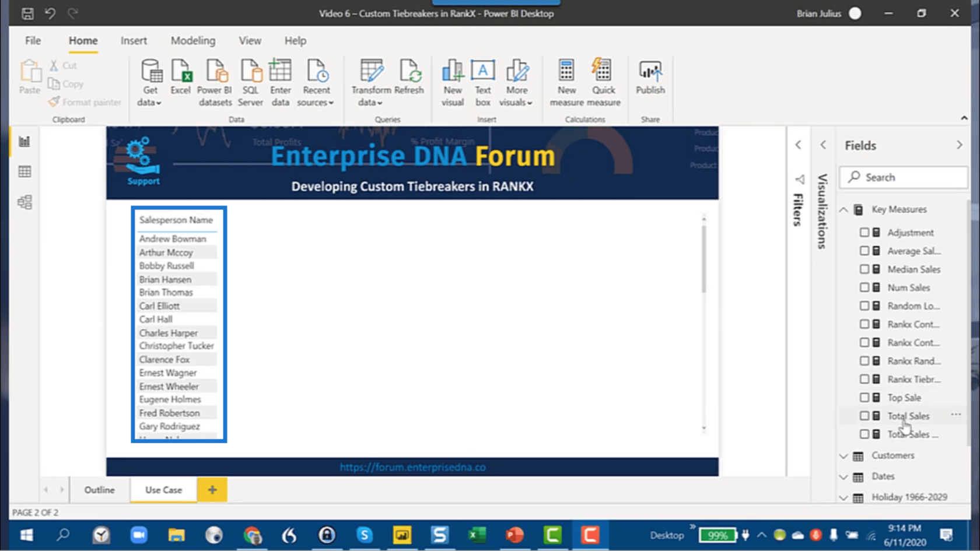The image size is (980, 551).
Task: Open Enter data table dialog
Action: point(281,83)
